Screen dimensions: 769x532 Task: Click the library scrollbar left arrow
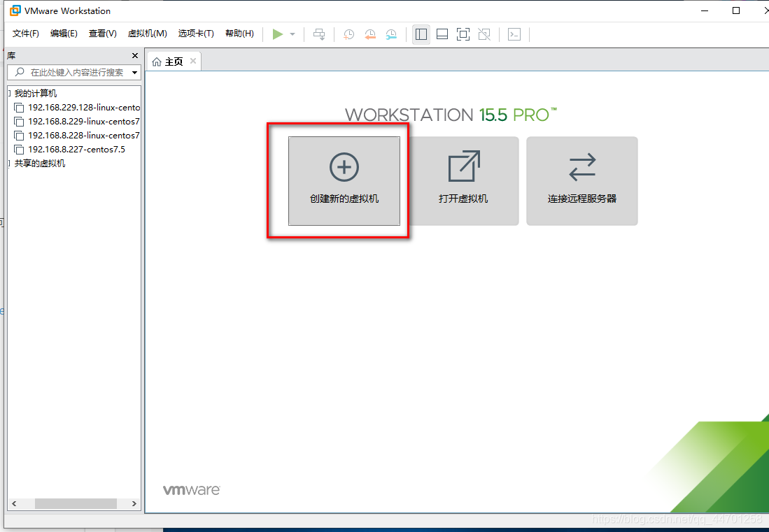coord(14,503)
